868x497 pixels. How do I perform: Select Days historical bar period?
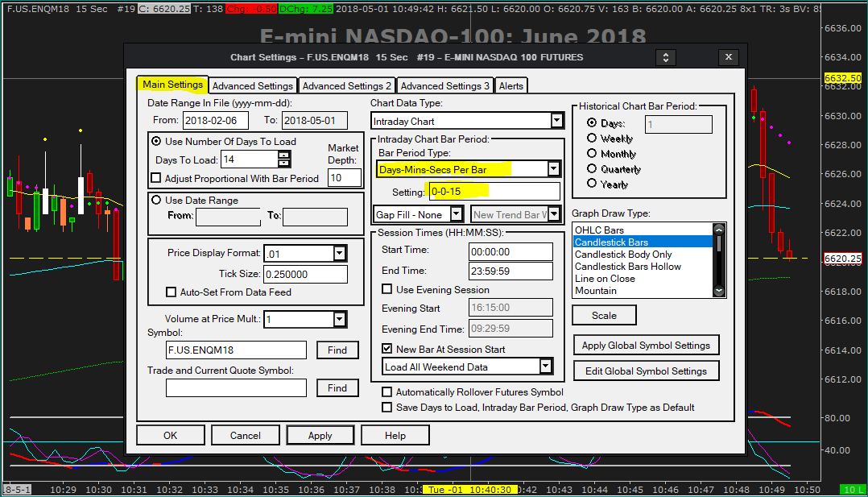pyautogui.click(x=592, y=122)
